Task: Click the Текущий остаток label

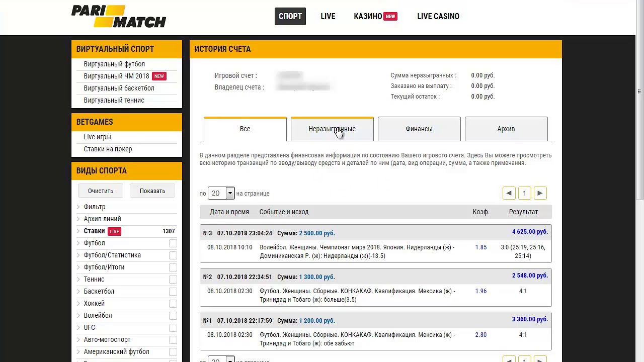Action: pyautogui.click(x=415, y=97)
